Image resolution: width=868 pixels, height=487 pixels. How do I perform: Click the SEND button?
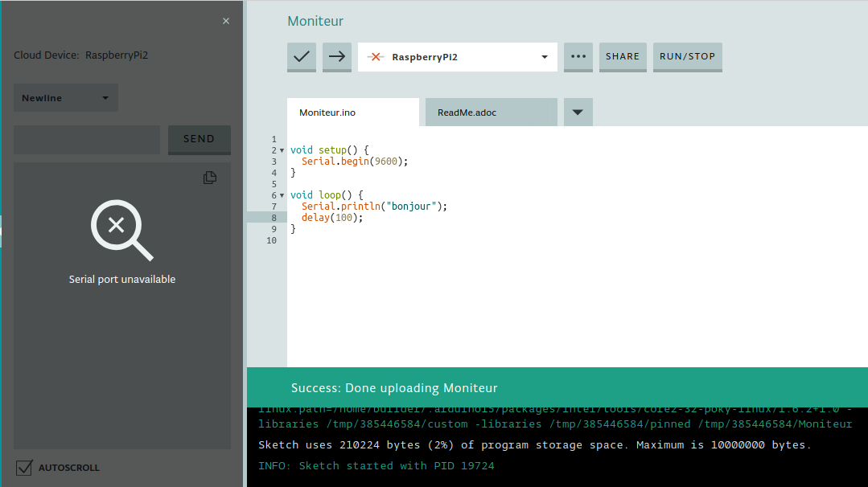(199, 139)
